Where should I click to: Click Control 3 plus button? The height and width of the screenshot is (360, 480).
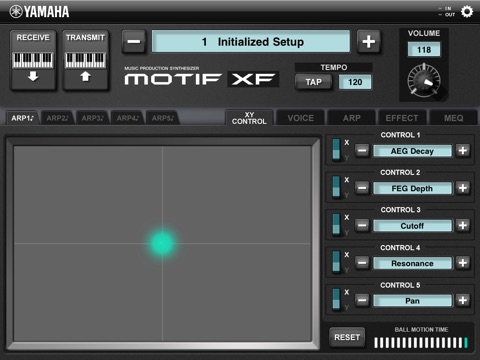tap(463, 226)
